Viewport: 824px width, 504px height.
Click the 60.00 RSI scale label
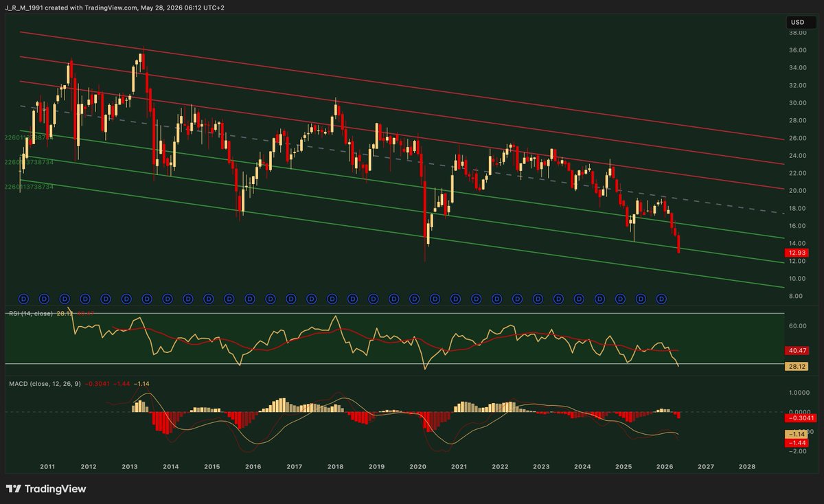click(797, 326)
